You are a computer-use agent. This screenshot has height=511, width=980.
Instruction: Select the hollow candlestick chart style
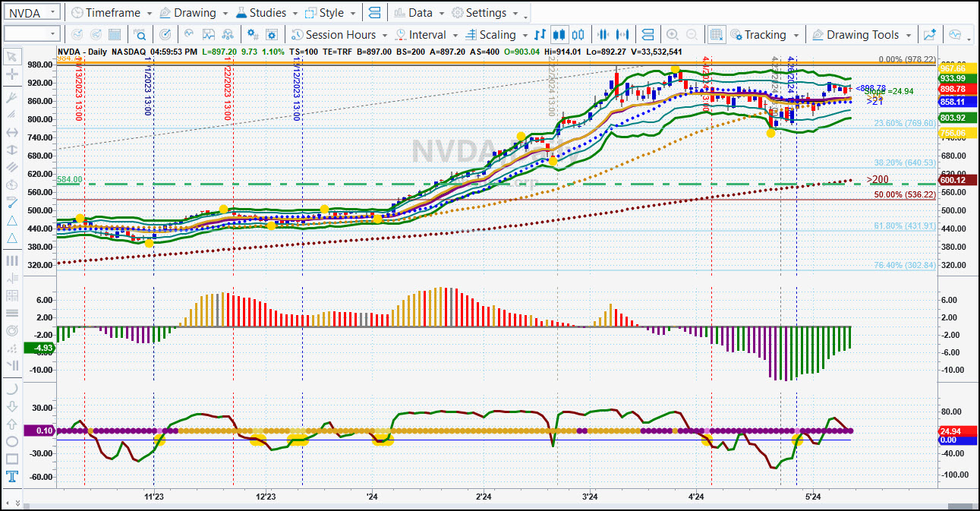[x=578, y=34]
